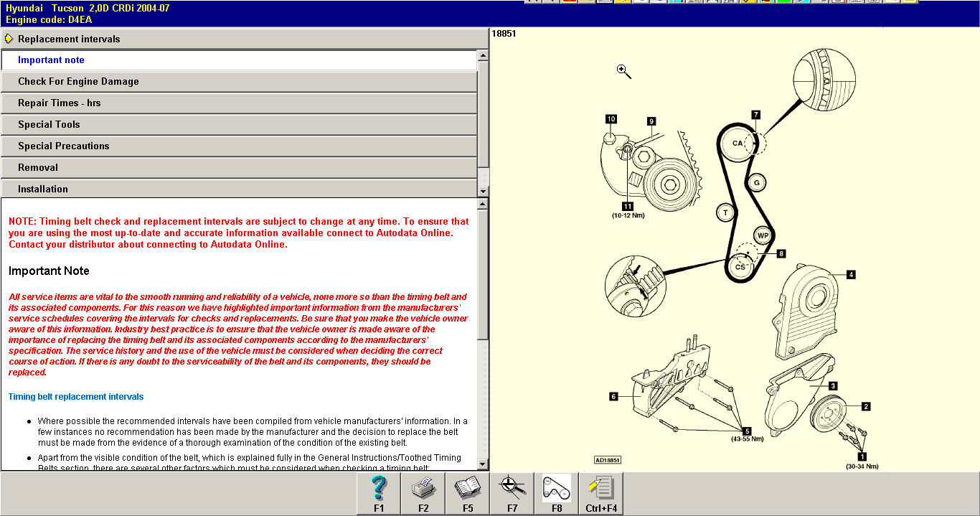
Task: Click callout number 4 on upper cover
Action: coord(851,274)
